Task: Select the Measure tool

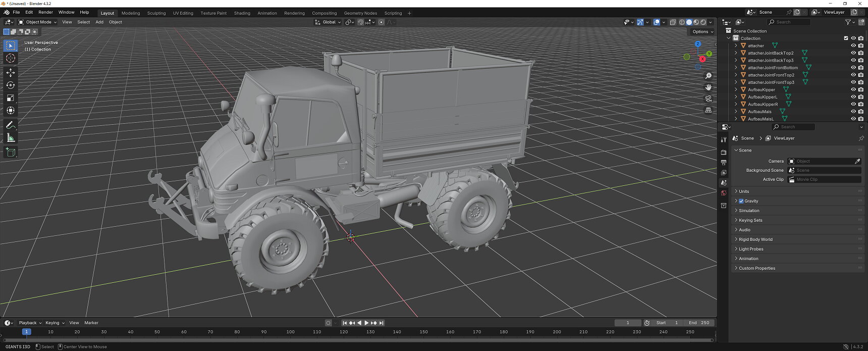Action: (x=11, y=138)
